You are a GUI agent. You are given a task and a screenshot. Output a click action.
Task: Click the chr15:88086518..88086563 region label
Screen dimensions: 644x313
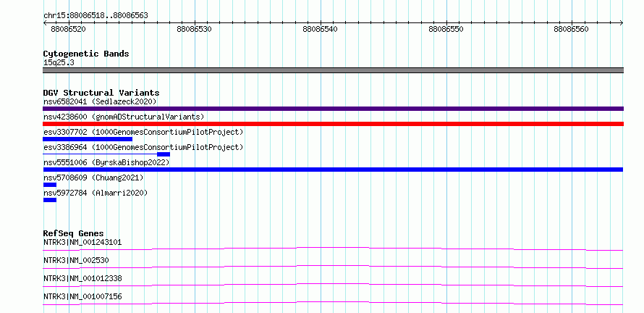(x=96, y=16)
